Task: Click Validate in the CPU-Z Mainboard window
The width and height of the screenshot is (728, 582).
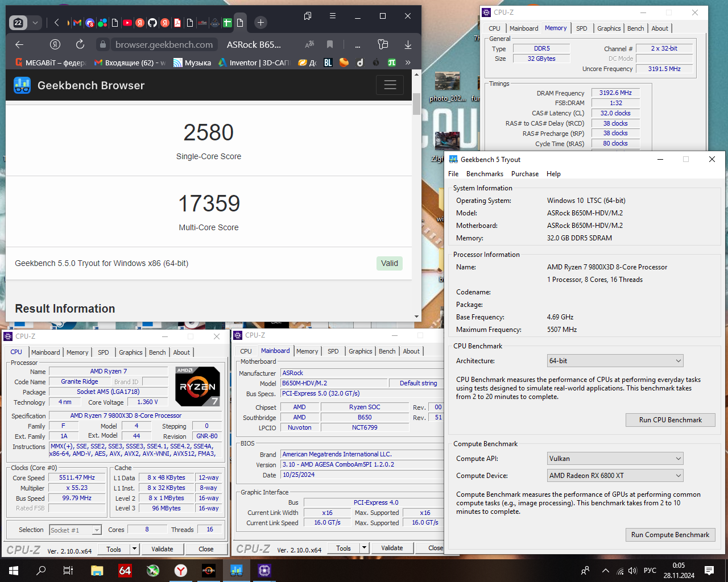Action: (392, 548)
